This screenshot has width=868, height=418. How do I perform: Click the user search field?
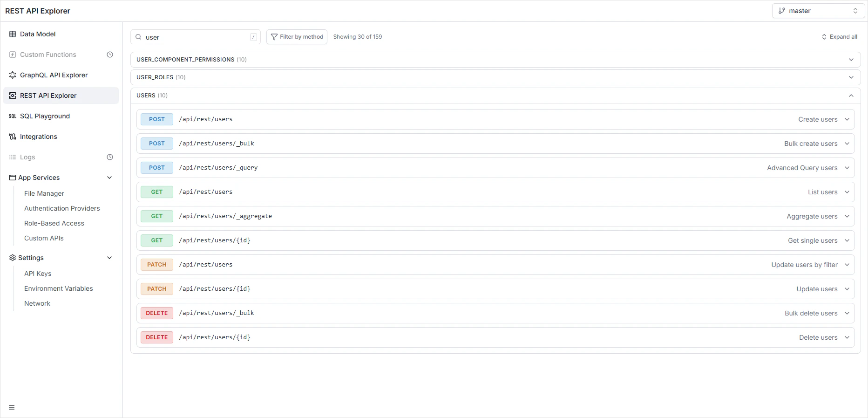point(196,37)
